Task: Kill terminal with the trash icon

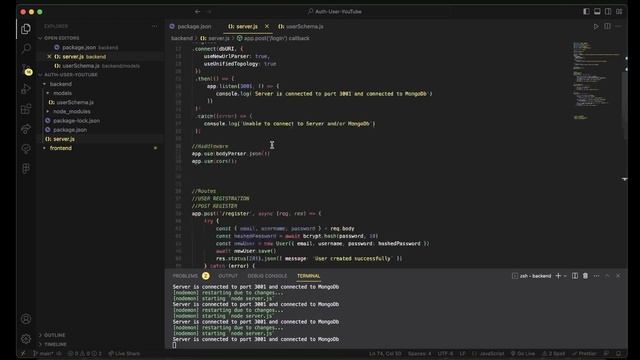Action: tap(585, 276)
